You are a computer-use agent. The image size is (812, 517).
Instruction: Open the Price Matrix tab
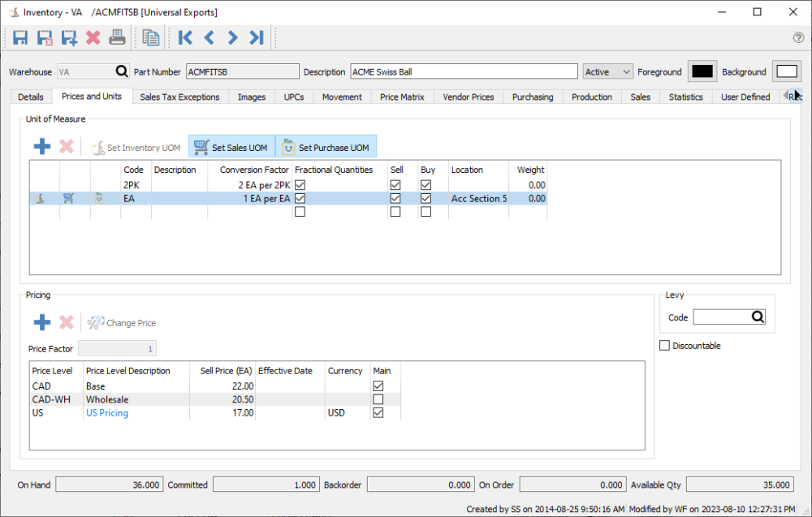[x=402, y=97]
